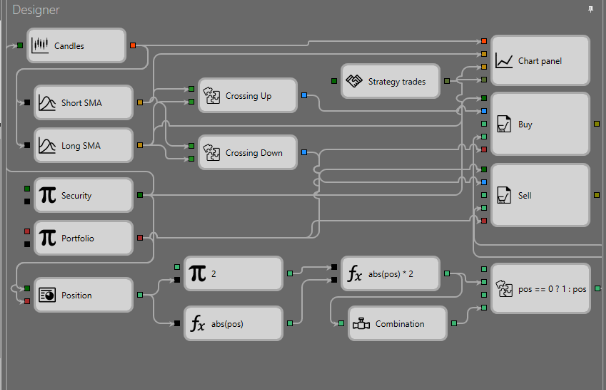The width and height of the screenshot is (606, 390).
Task: Select the Security node label
Action: 77,195
